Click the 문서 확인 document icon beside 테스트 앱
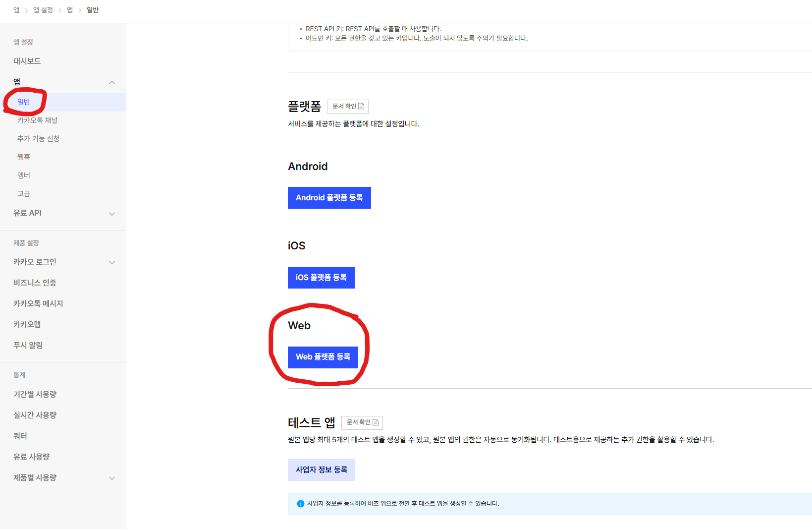This screenshot has width=812, height=529. 376,422
